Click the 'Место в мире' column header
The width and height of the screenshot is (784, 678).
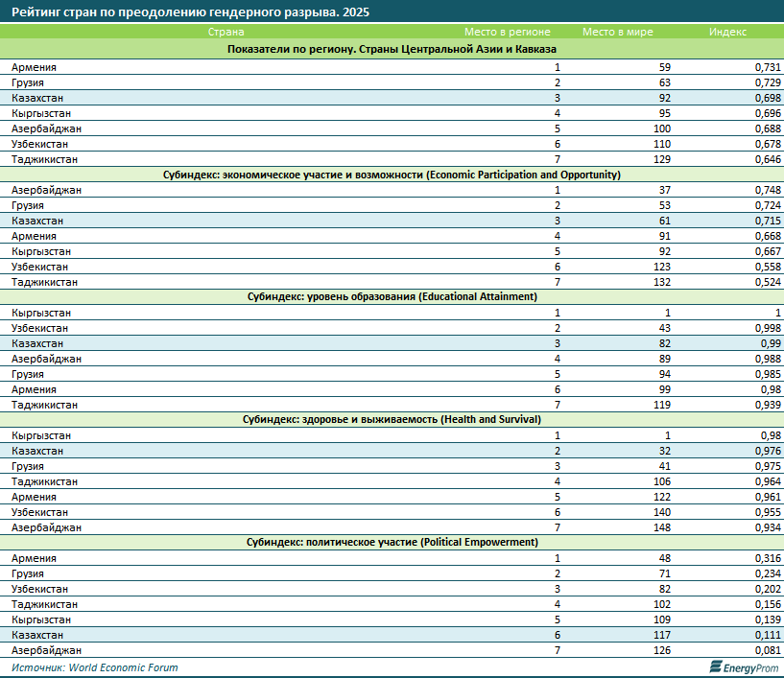click(617, 32)
